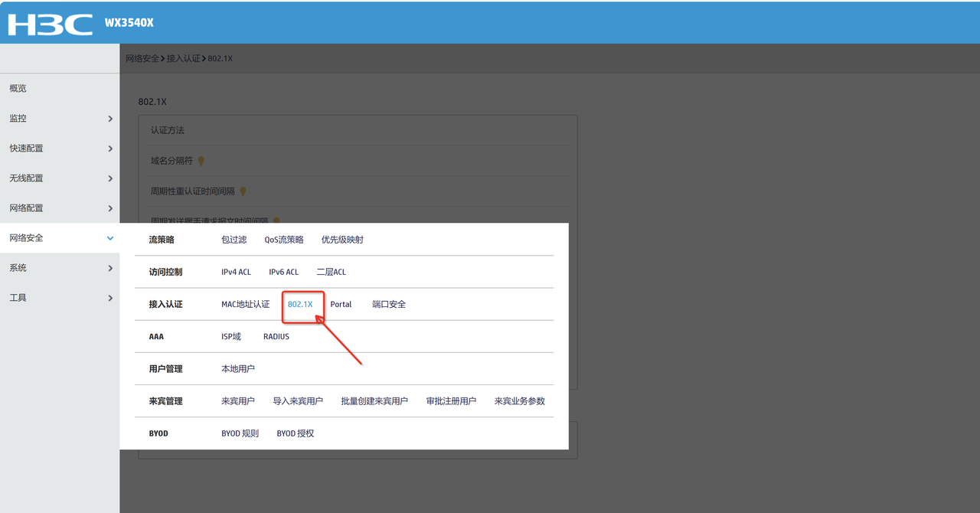Click the AAA category heading
The width and height of the screenshot is (980, 513).
(x=156, y=336)
